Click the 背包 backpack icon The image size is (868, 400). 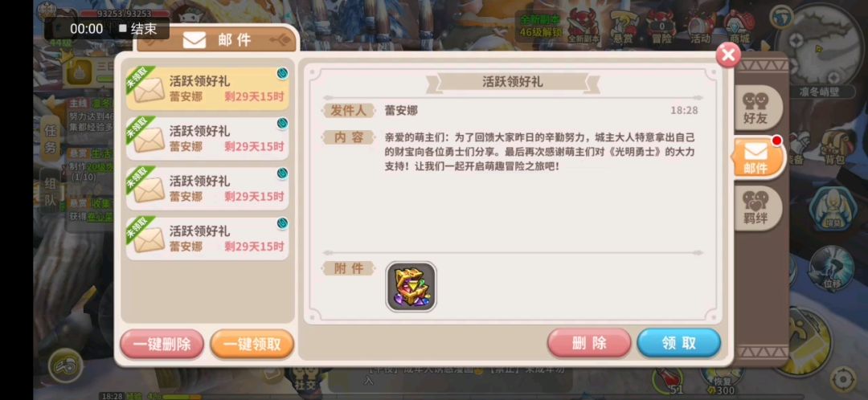coord(835,149)
